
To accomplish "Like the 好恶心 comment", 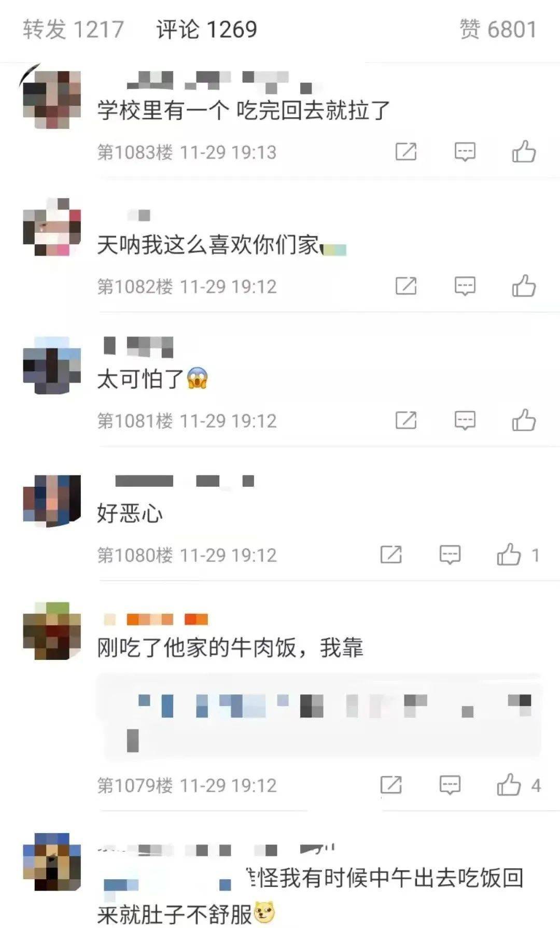I will click(x=517, y=554).
